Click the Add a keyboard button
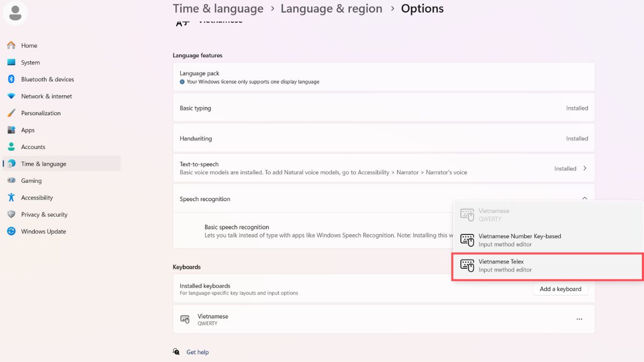Viewport: 644px width, 362px height. tap(560, 289)
